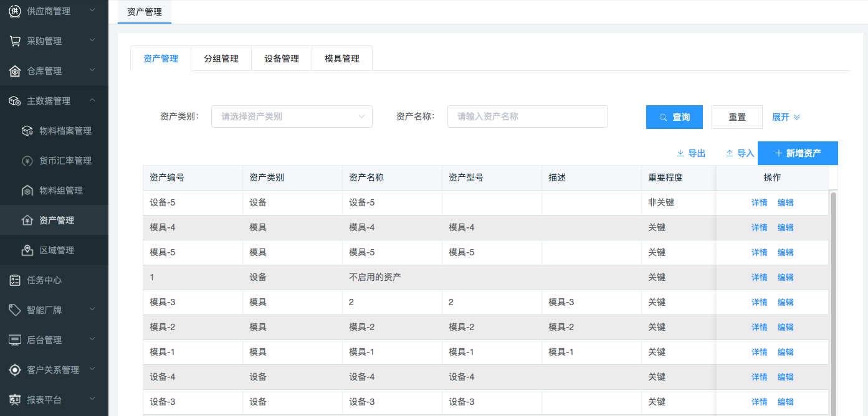Expand more filters with 展开

coord(786,117)
